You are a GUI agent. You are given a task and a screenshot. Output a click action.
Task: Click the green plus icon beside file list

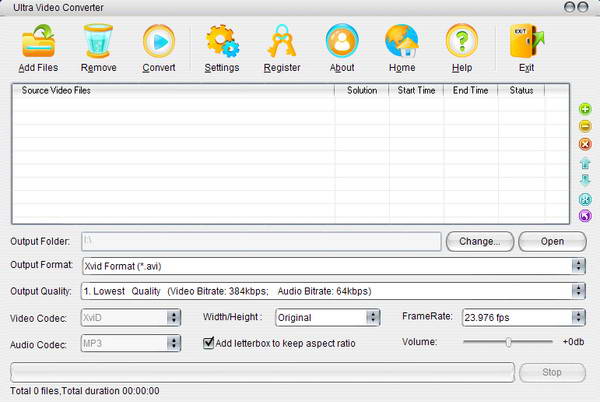coord(585,109)
